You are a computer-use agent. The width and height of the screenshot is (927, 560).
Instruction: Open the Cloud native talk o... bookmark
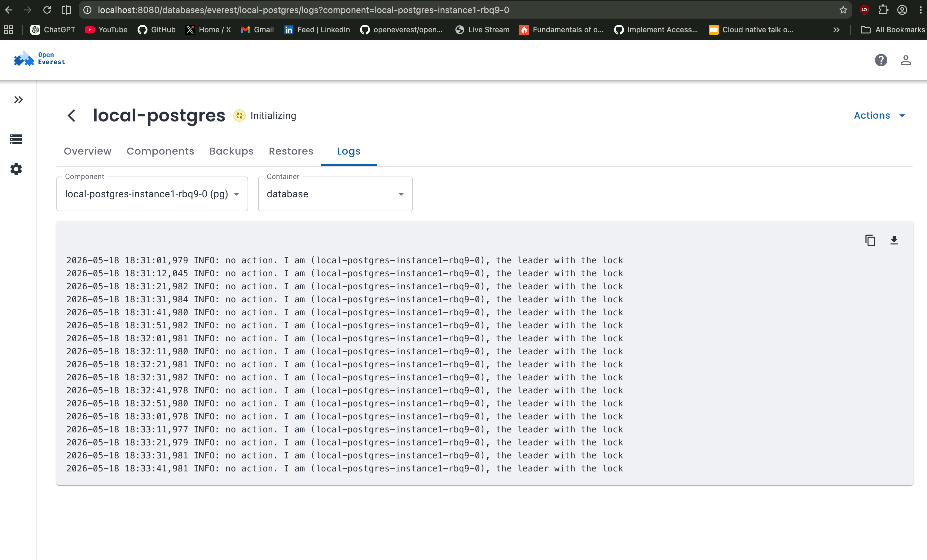pos(751,30)
